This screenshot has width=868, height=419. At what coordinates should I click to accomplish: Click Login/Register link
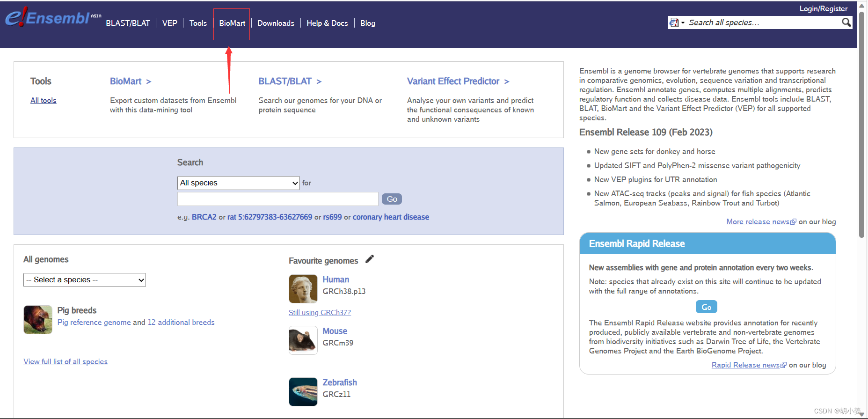click(823, 8)
